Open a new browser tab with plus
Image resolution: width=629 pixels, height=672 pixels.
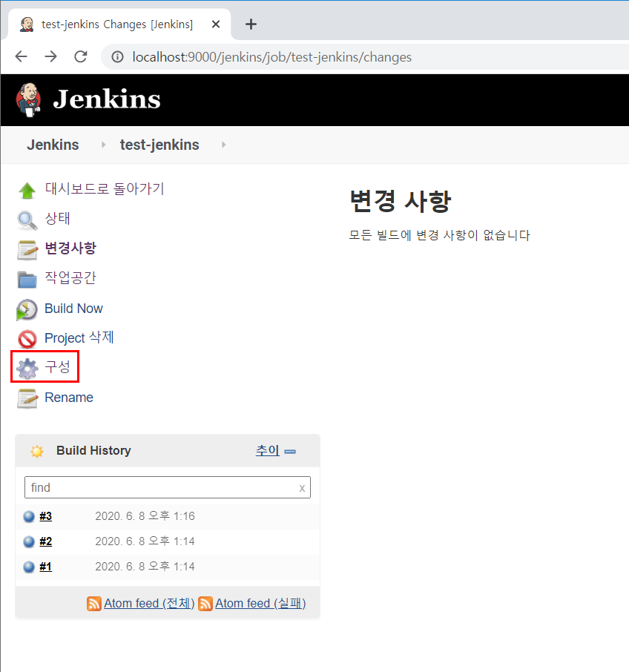(251, 24)
